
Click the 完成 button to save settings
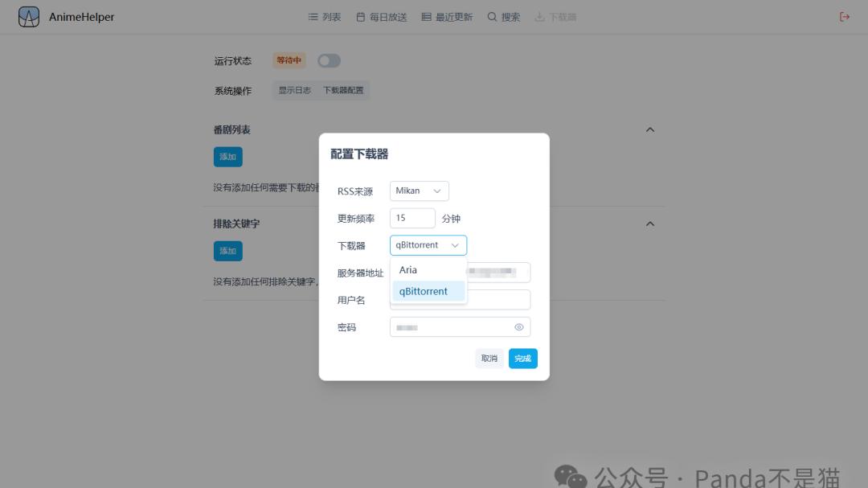click(522, 358)
